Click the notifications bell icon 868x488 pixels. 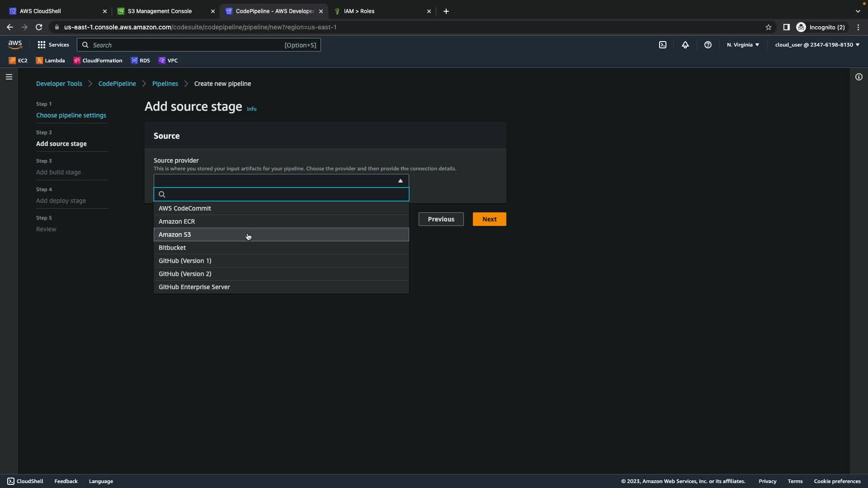pos(685,45)
